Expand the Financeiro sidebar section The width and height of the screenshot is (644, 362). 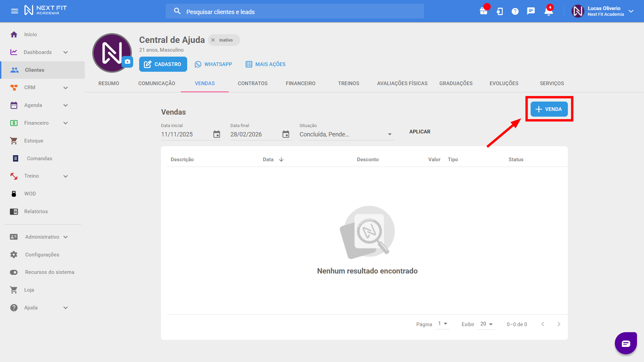65,123
